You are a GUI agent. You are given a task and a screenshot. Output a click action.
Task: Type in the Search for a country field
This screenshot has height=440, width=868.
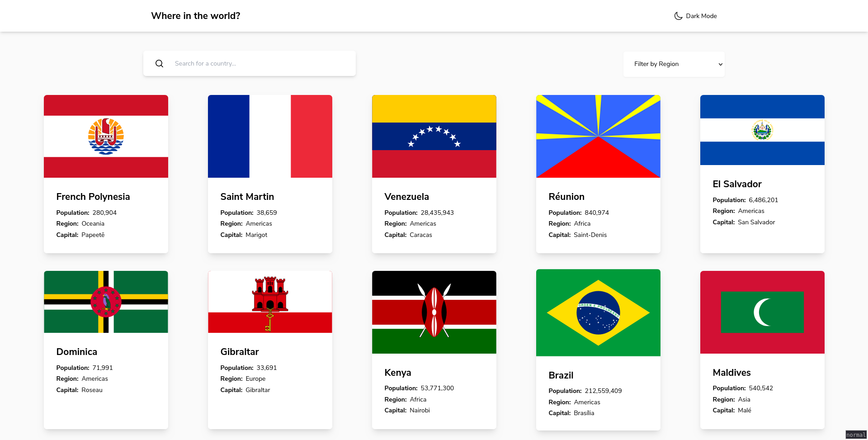click(x=262, y=64)
